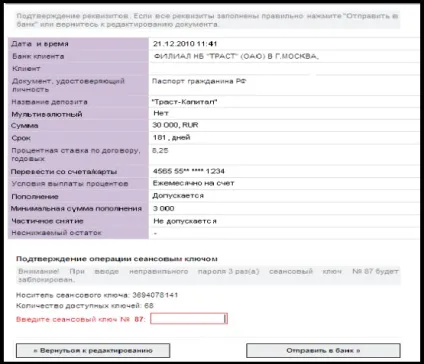Click the 'Документ, удостоверяющий личность' label
Viewport: 424px width, 364px height.
coord(68,85)
